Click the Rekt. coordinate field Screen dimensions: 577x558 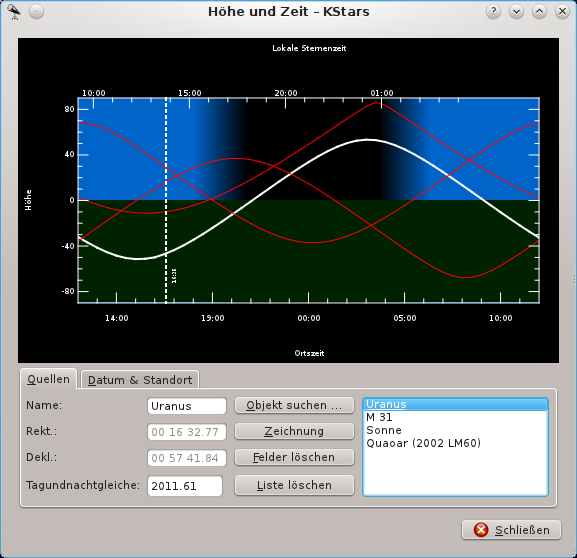click(187, 432)
